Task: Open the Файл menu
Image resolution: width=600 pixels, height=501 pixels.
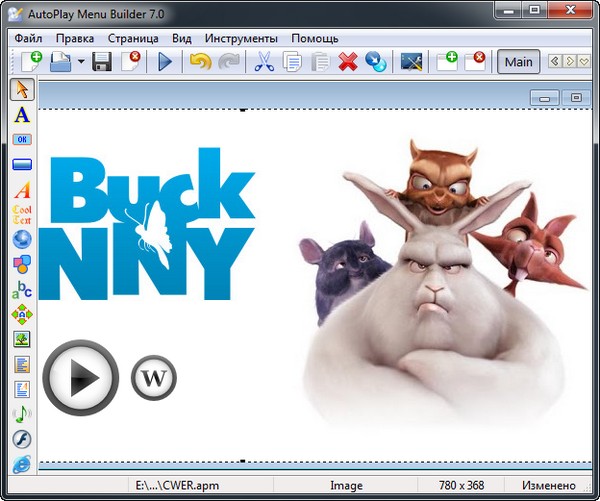Action: click(28, 38)
